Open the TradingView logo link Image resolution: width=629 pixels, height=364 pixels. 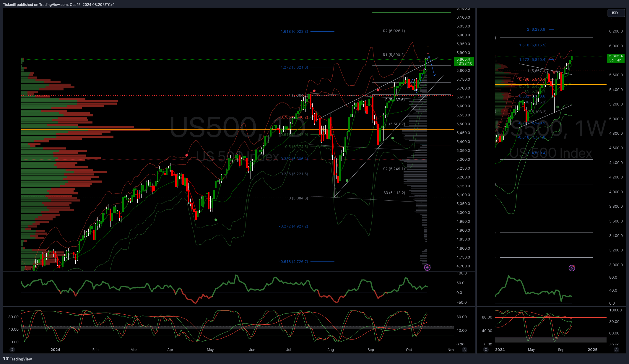pyautogui.click(x=17, y=359)
